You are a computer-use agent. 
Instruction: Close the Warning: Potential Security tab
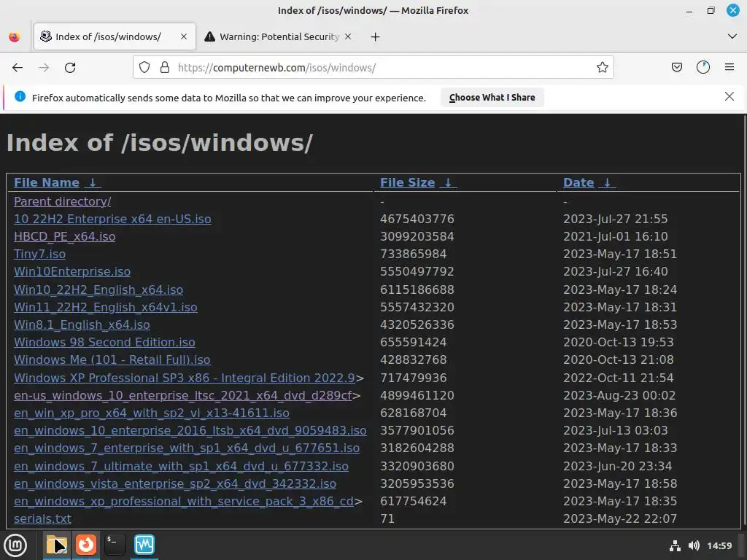click(x=348, y=36)
